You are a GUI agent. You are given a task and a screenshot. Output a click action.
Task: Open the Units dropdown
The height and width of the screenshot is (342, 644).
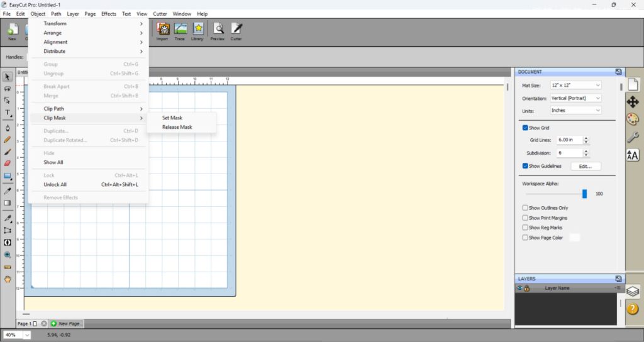click(x=575, y=110)
